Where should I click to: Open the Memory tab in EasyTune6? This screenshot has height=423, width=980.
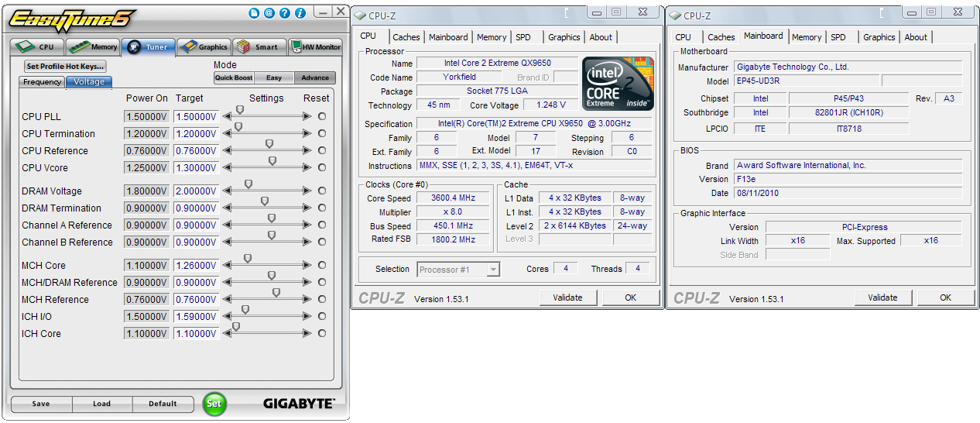[93, 46]
